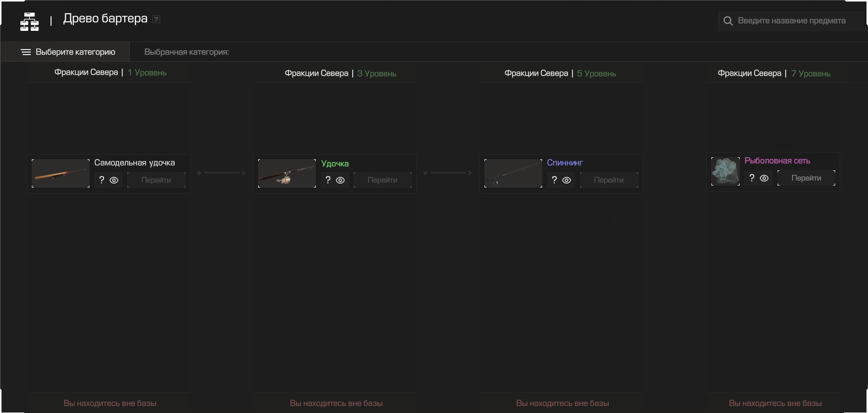Click the search magnifier icon

click(x=728, y=21)
